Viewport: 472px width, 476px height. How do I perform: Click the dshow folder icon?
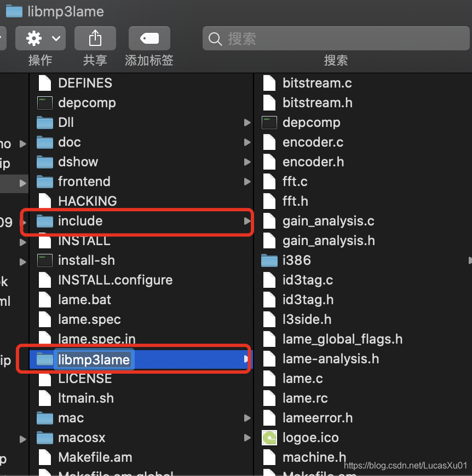coord(45,162)
